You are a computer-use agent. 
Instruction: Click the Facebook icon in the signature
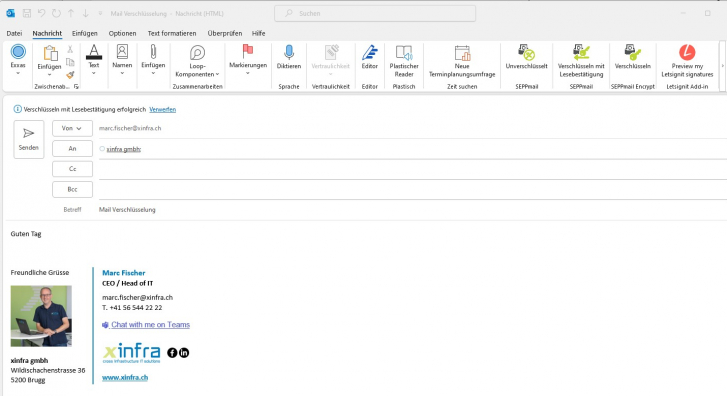click(172, 353)
